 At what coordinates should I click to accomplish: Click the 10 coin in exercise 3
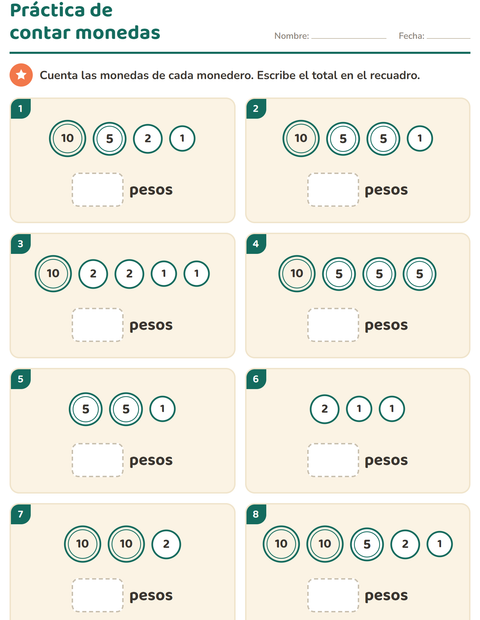[53, 274]
